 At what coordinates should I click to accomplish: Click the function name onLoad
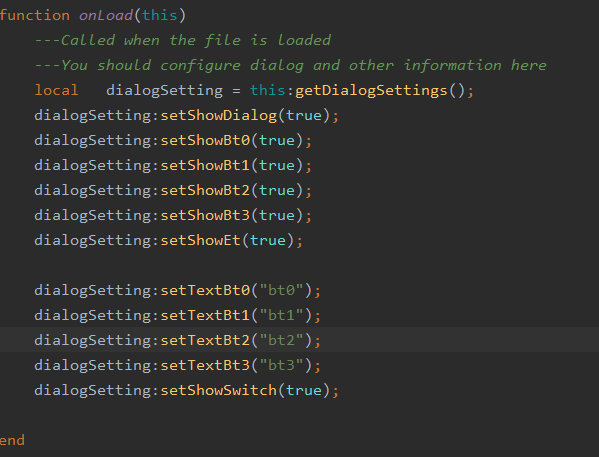coord(105,15)
